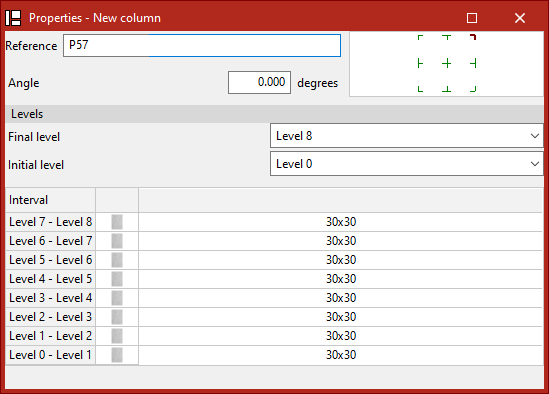
Task: Click section icon for Level 2 - Level 3
Action: [x=117, y=317]
